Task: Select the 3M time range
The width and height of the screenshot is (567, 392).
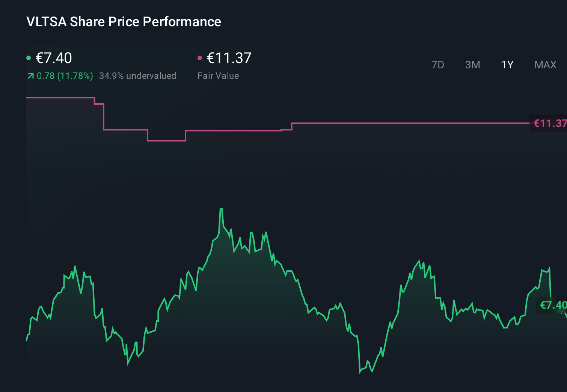Action: pos(473,65)
